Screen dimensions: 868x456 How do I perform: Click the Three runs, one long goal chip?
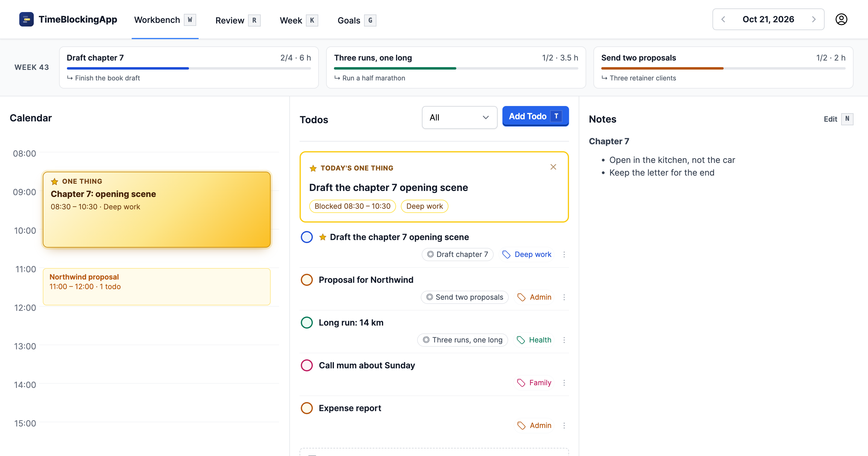[x=462, y=340]
